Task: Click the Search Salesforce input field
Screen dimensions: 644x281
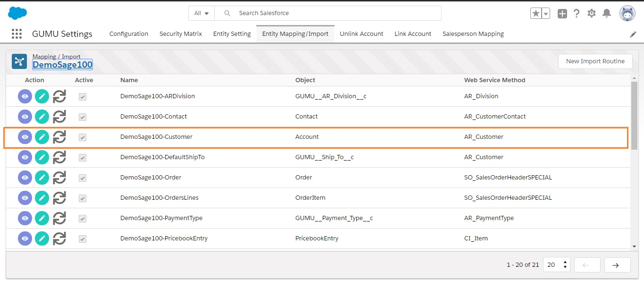Action: (328, 13)
